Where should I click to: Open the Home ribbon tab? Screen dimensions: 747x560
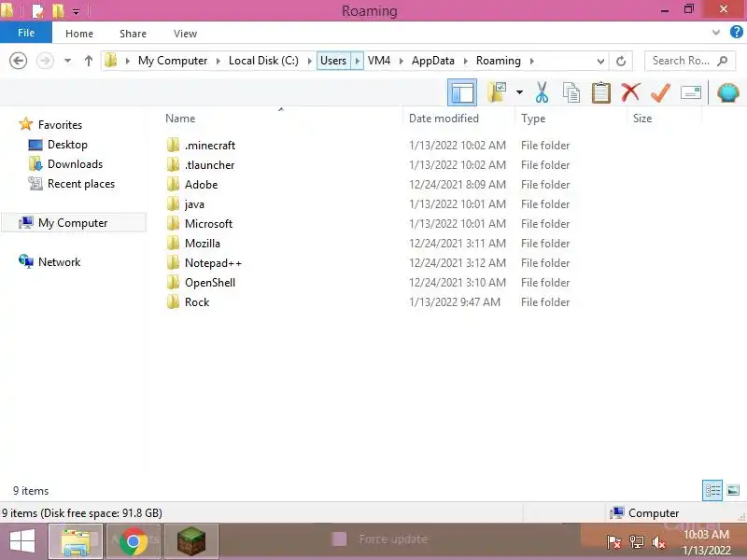coord(79,34)
